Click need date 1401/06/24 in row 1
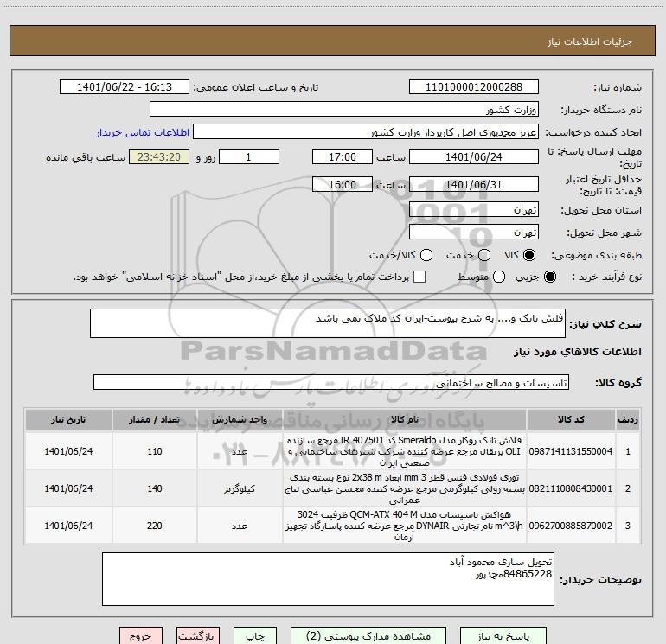This screenshot has width=666, height=644. pyautogui.click(x=68, y=451)
